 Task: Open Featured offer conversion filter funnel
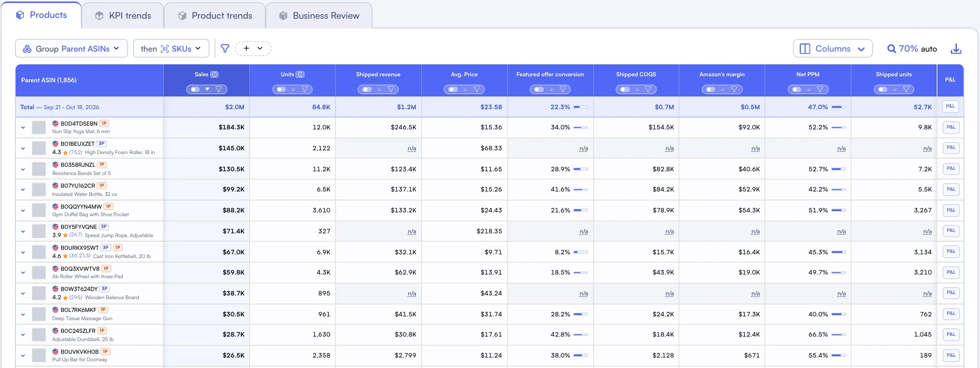pyautogui.click(x=563, y=89)
